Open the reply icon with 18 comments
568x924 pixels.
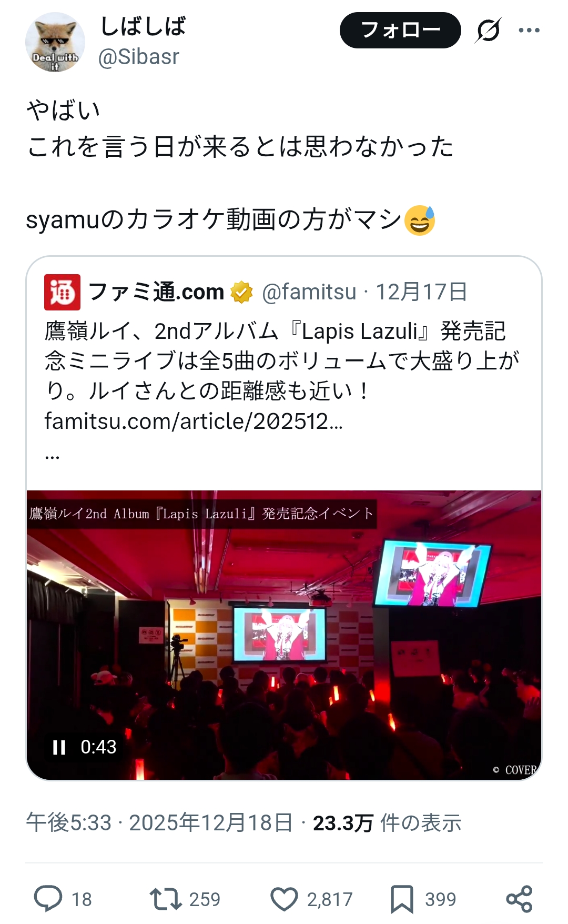(48, 899)
